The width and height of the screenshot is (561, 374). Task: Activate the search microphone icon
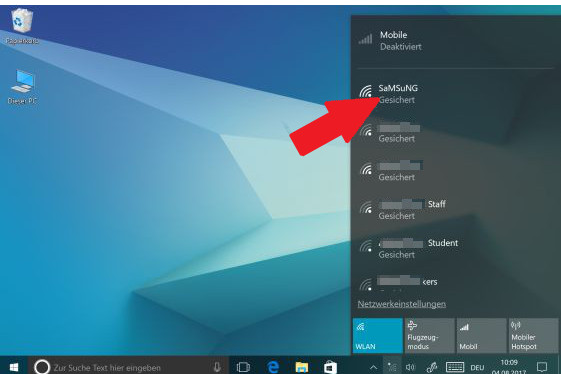[216, 367]
